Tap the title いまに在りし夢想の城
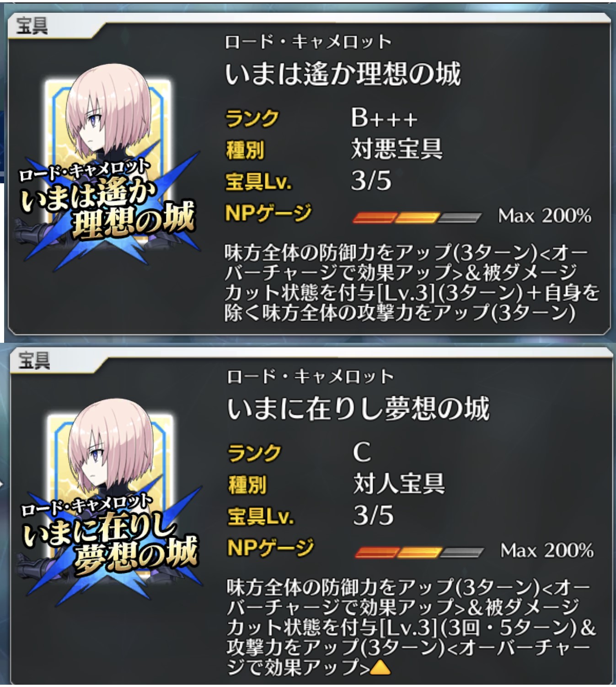 tap(358, 408)
